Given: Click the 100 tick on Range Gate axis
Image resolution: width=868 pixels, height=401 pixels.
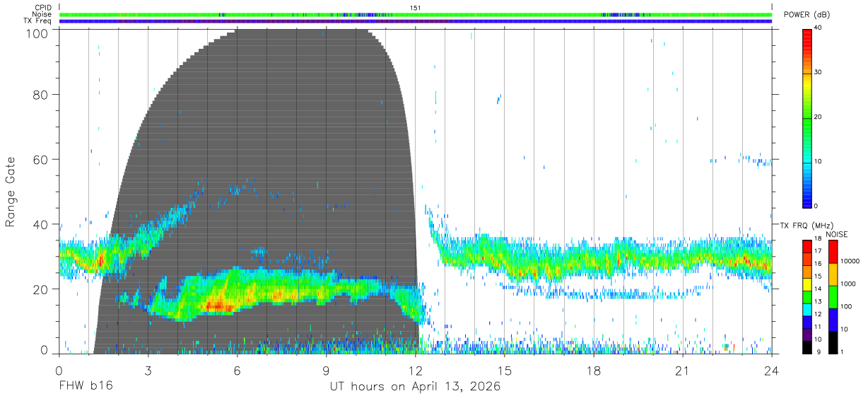Looking at the screenshot, I should (x=37, y=33).
